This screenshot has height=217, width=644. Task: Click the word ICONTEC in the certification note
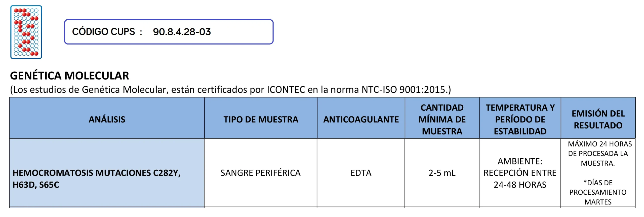(286, 90)
